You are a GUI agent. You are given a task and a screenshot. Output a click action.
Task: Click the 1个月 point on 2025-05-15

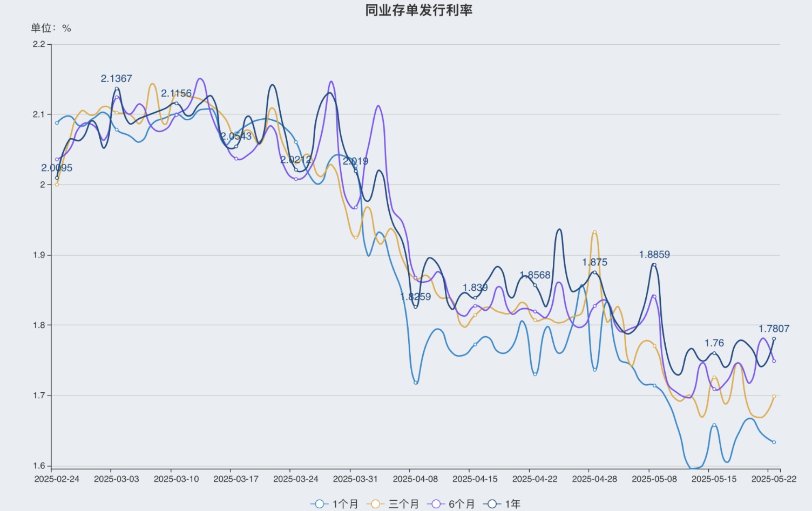point(714,425)
